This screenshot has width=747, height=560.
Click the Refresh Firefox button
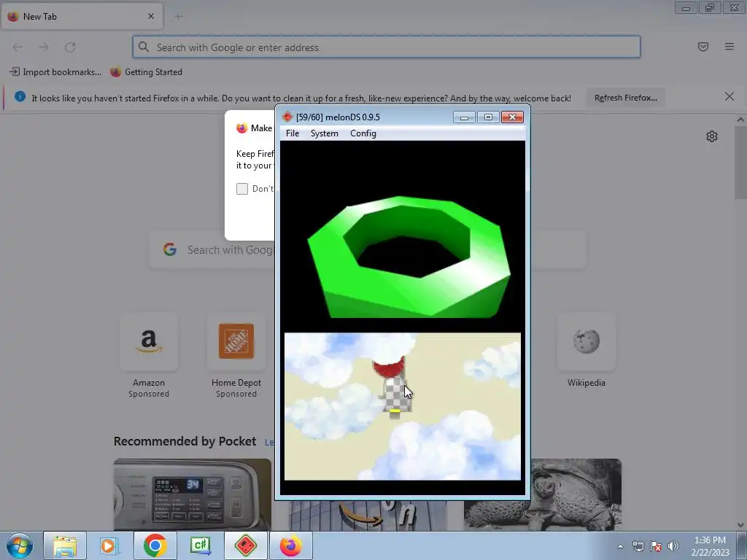(625, 98)
